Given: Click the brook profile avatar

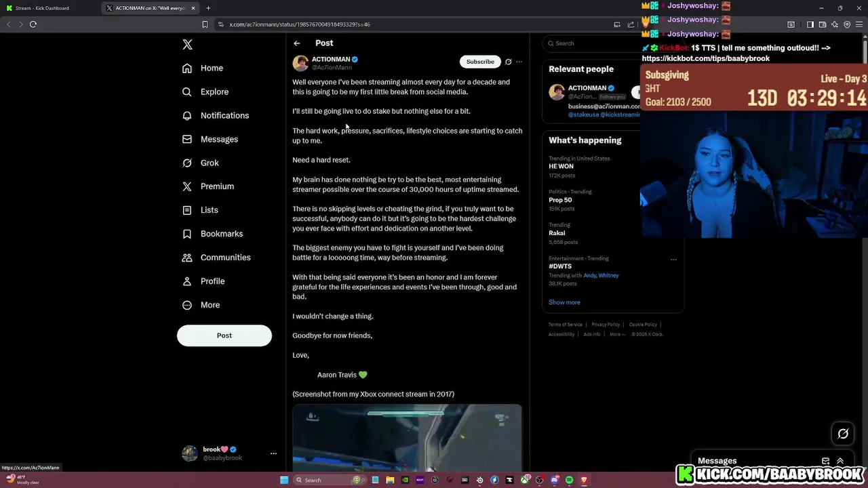Looking at the screenshot, I should pyautogui.click(x=190, y=453).
